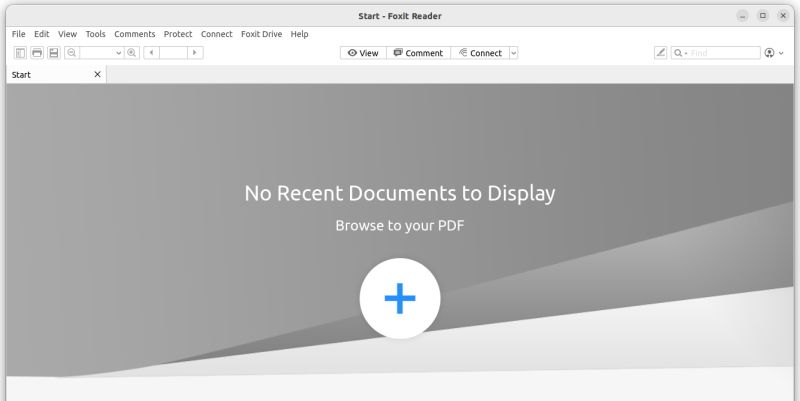Click the search magnifier icon in the Find box

(x=678, y=53)
